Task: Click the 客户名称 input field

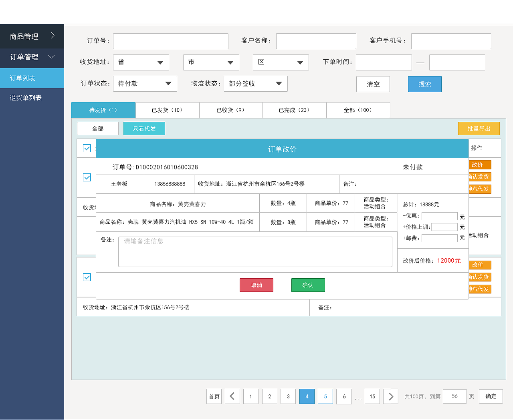Action: coord(316,41)
